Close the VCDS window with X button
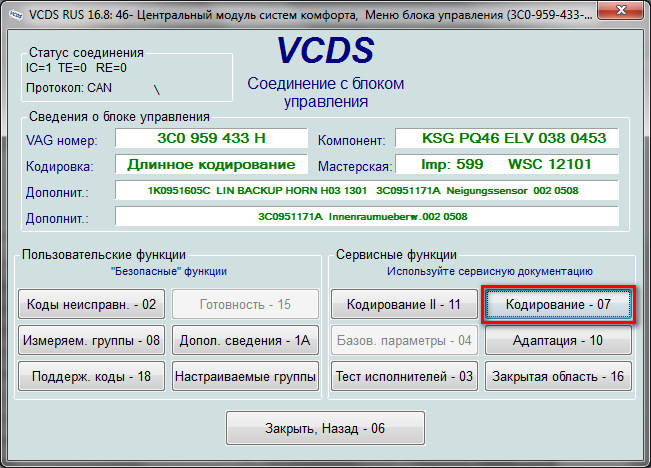This screenshot has width=651, height=468. [x=621, y=11]
